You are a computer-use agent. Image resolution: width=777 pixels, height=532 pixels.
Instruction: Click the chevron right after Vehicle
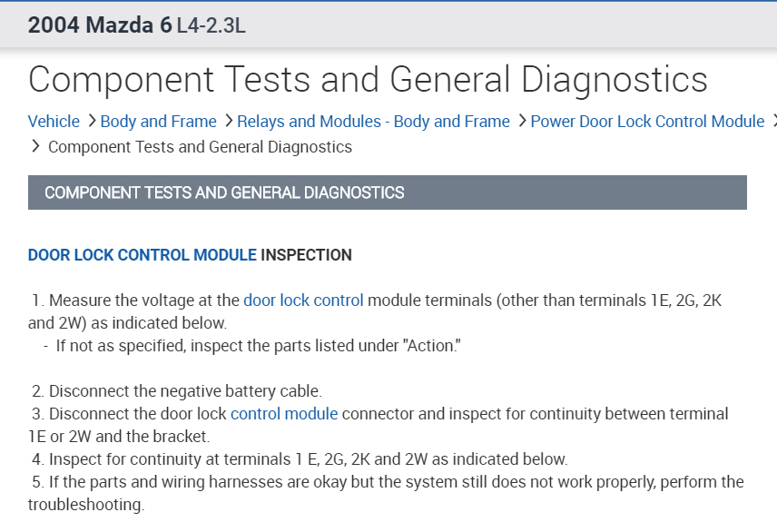click(91, 121)
